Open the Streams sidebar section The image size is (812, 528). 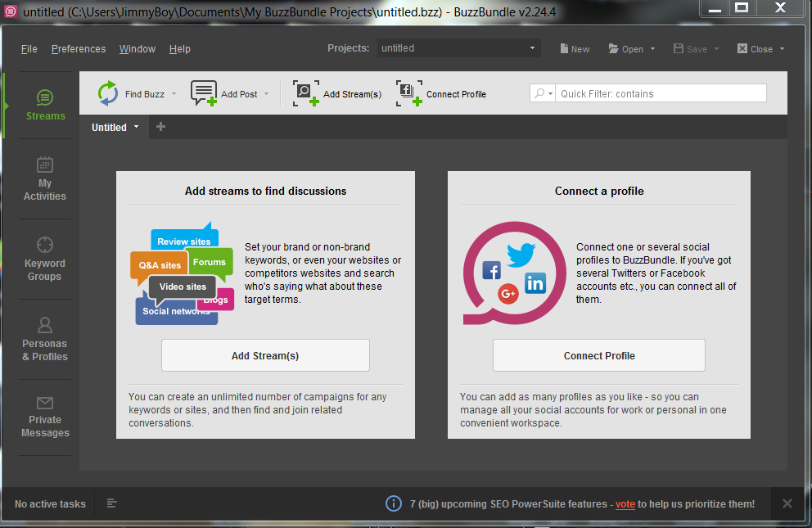(x=45, y=105)
